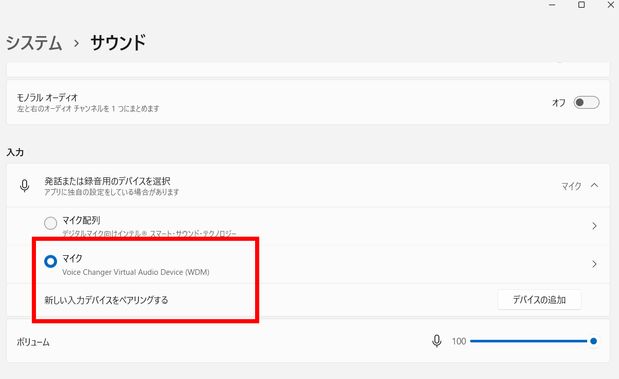
Task: Open Voice Changer マイク details chevron
Action: [x=594, y=264]
